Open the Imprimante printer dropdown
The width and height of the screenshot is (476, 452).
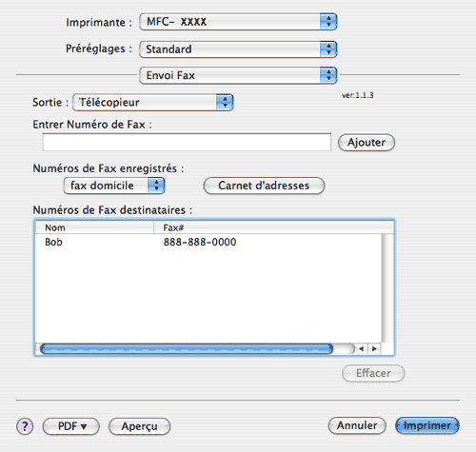238,22
